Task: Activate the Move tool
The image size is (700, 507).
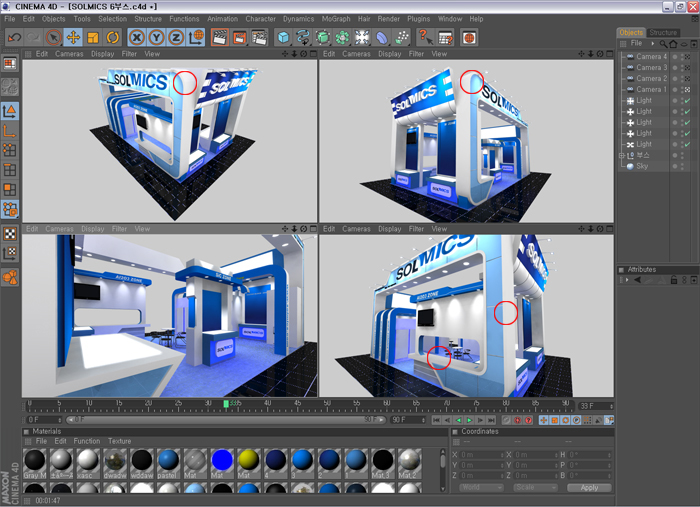Action: tap(73, 37)
